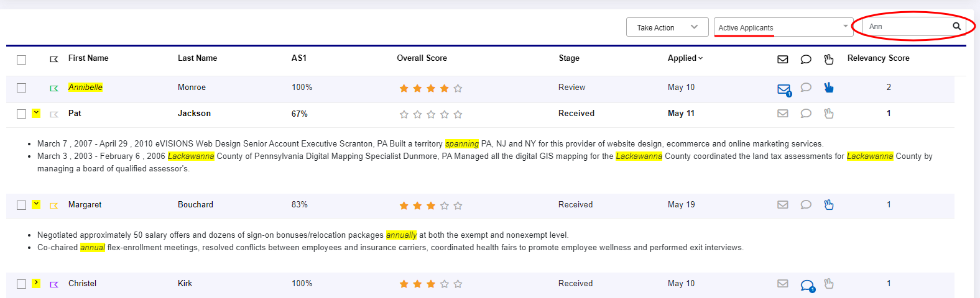This screenshot has height=298, width=980.
Task: Click Annibelle Monroe's blue hand icon
Action: (828, 88)
